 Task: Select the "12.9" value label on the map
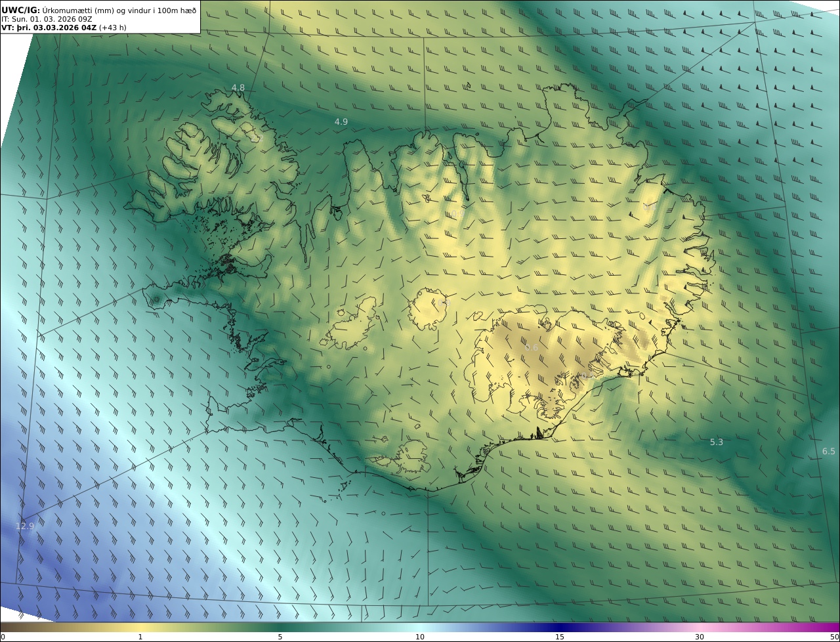tap(24, 526)
